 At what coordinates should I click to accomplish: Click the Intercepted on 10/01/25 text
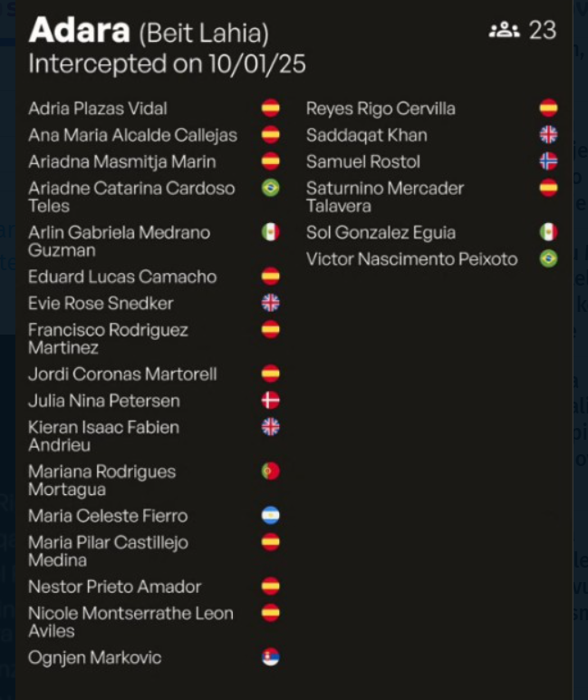(167, 64)
